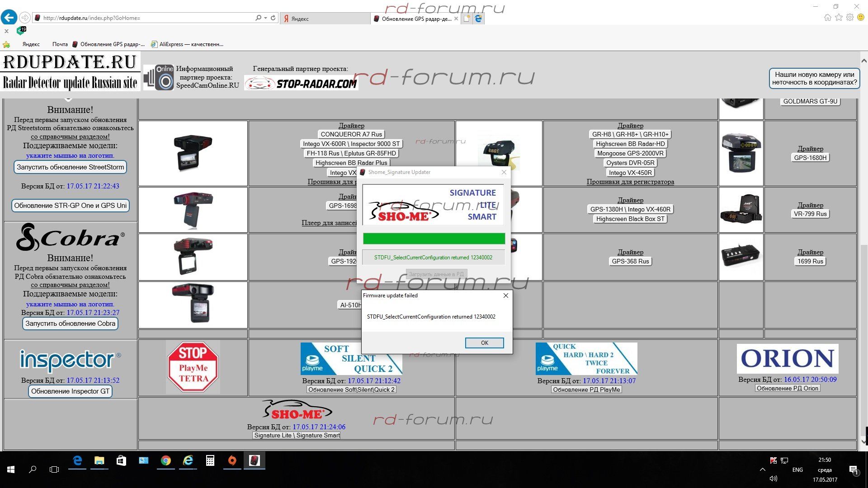Open the Почта bookmark

pyautogui.click(x=60, y=44)
